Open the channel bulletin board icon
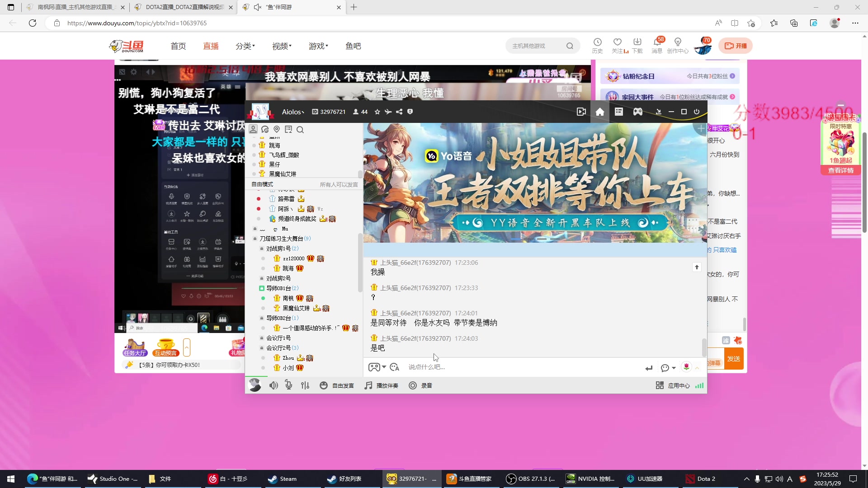 (x=288, y=129)
